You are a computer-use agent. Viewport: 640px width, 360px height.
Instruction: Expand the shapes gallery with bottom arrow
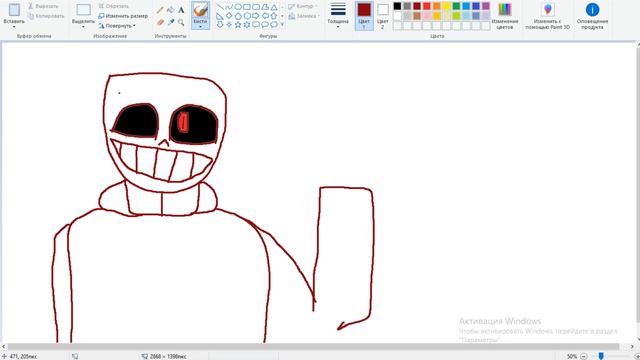pyautogui.click(x=282, y=24)
